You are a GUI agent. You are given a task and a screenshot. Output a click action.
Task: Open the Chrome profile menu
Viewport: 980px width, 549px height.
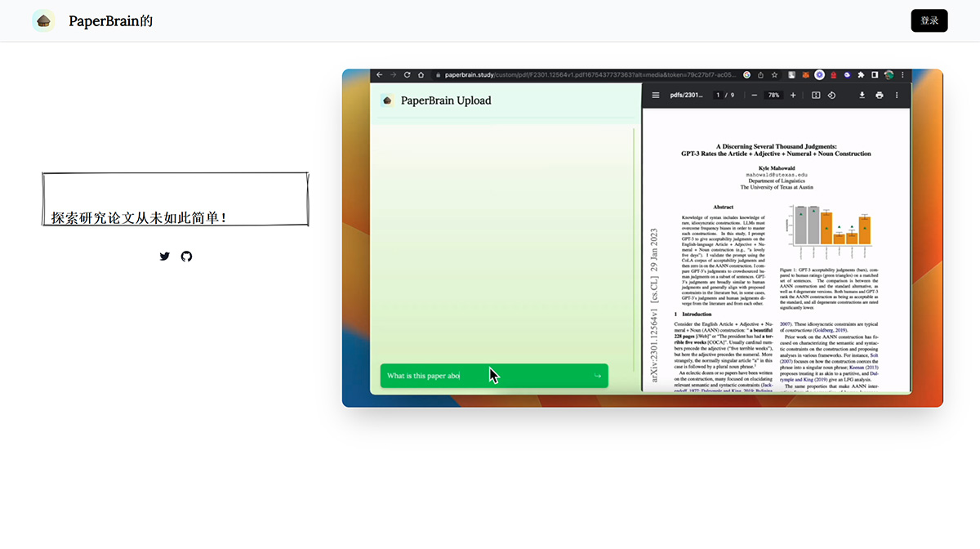pos(889,74)
